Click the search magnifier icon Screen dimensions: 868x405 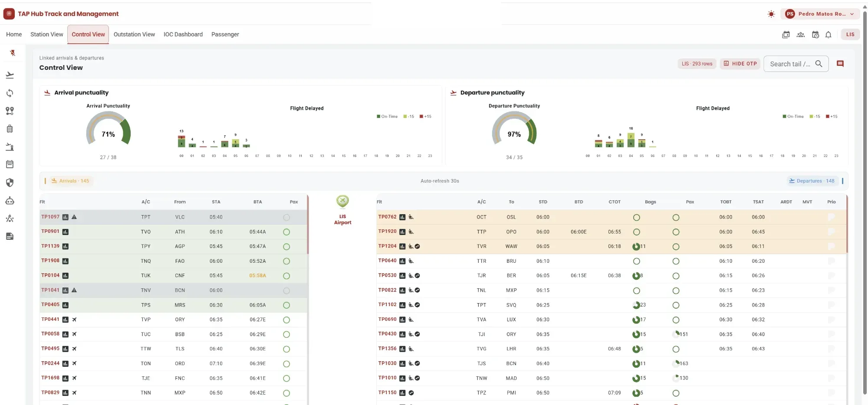(x=819, y=64)
